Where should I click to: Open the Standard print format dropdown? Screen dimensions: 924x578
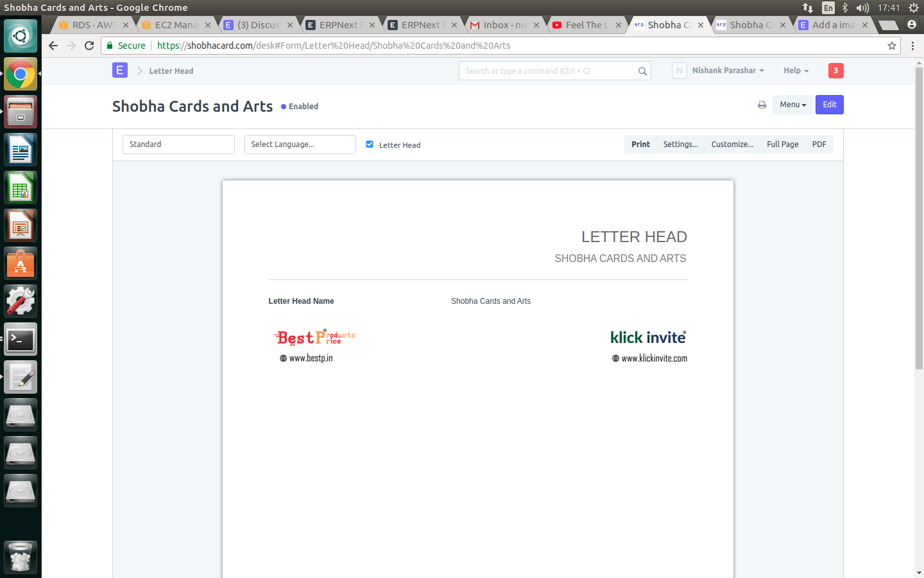click(x=178, y=144)
